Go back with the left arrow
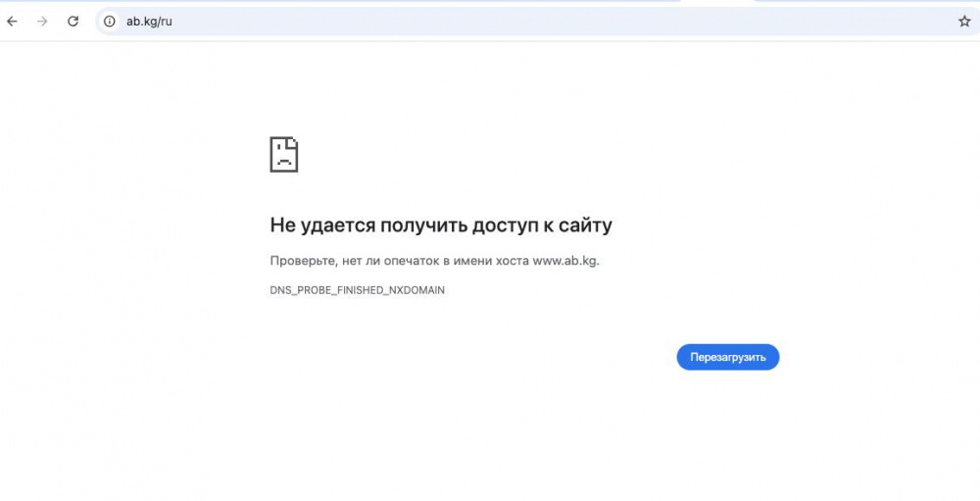980x501 pixels. click(x=12, y=22)
